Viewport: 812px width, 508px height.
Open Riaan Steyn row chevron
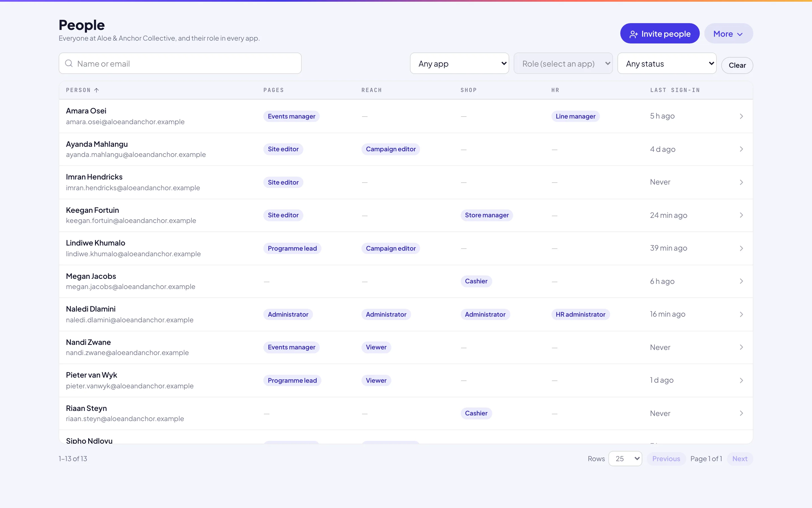741,413
